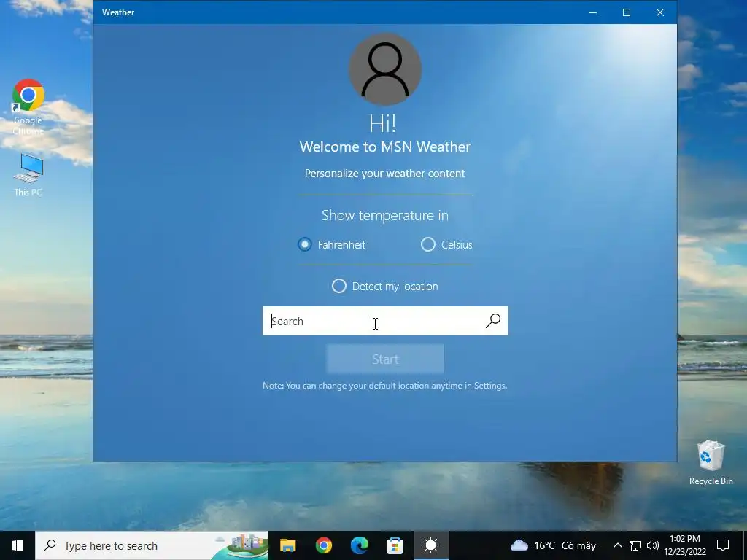Open the clock showing 1:02 PM
747x560 pixels.
click(x=685, y=545)
